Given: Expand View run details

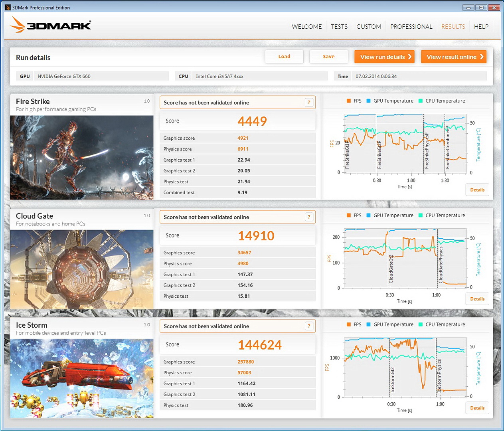Looking at the screenshot, I should point(385,57).
